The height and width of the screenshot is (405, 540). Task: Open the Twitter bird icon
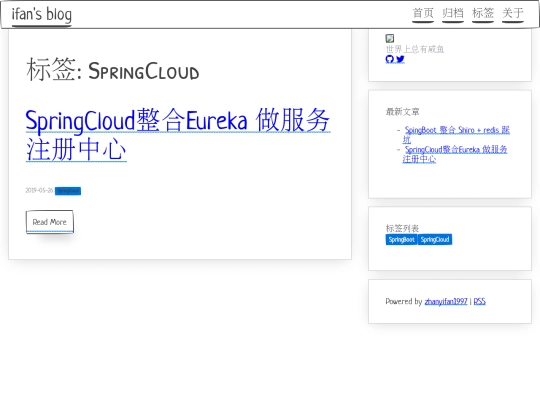(400, 59)
